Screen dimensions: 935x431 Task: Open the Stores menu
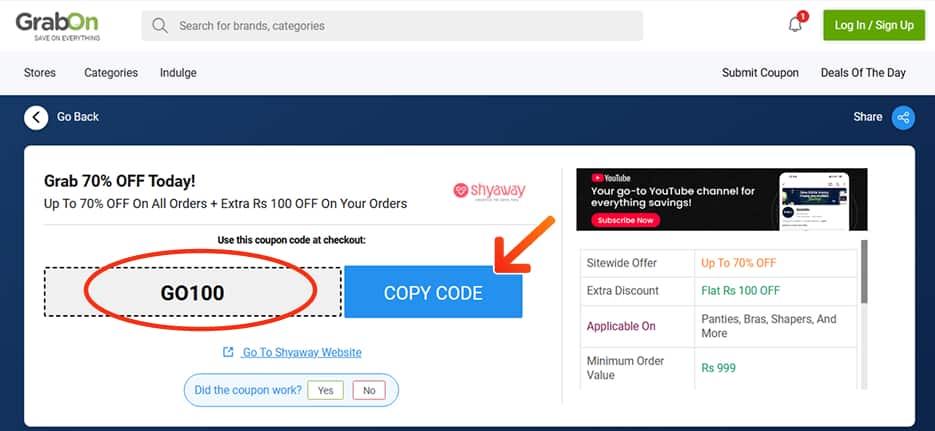(40, 73)
